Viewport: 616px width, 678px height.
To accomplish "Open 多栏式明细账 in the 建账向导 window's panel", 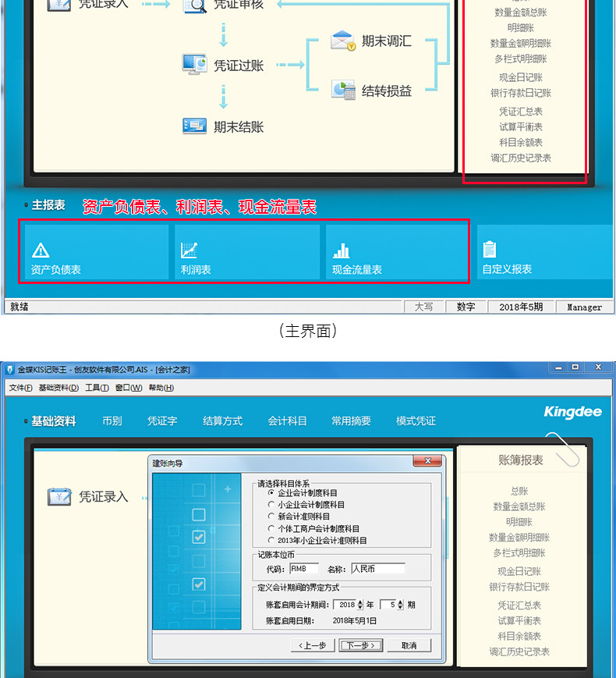I will (x=519, y=553).
